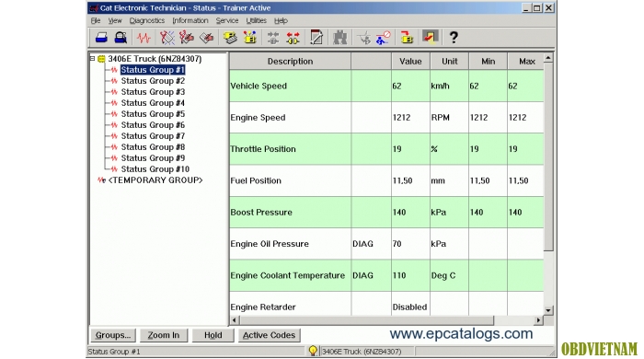Click the Groups... button
Image resolution: width=644 pixels, height=359 pixels.
[x=113, y=335]
